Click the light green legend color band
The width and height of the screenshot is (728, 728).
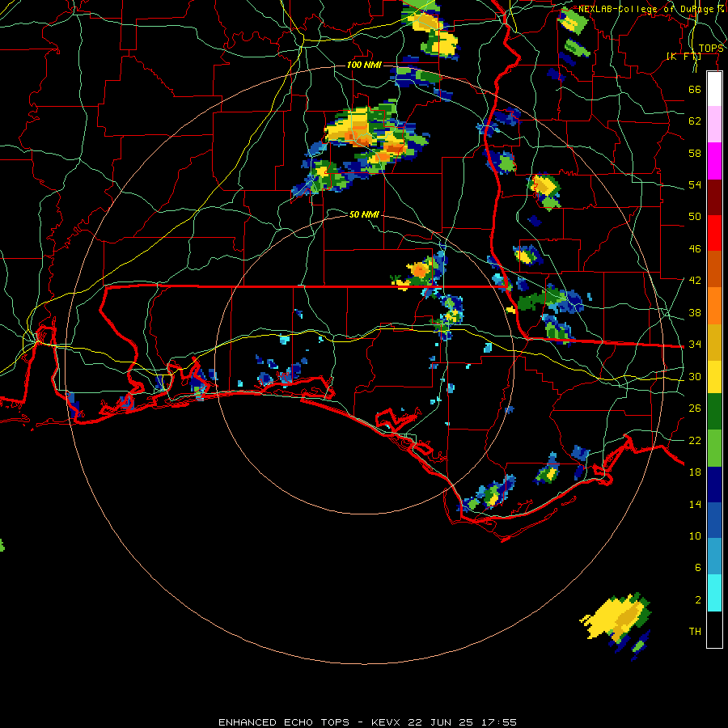[x=714, y=448]
